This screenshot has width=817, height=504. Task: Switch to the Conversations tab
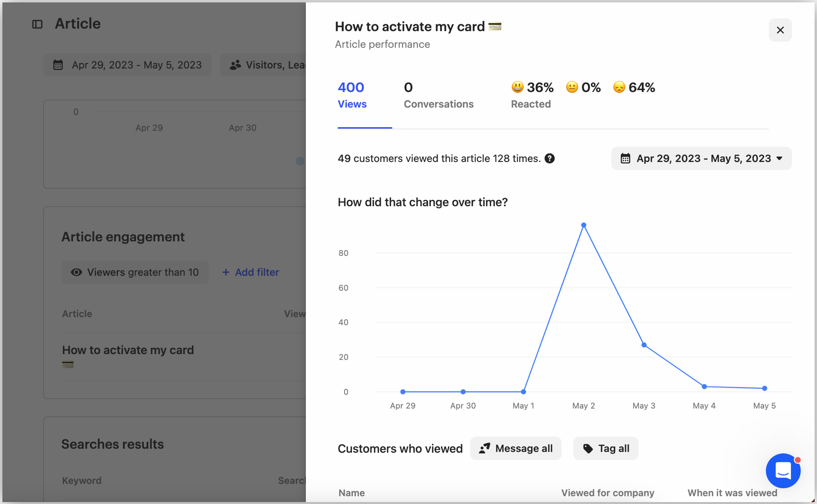tap(439, 95)
